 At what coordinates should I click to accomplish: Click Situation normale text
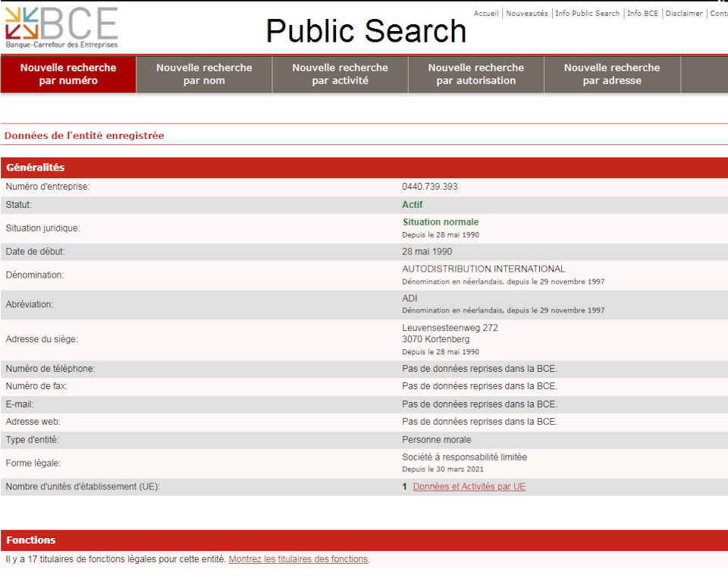[441, 222]
